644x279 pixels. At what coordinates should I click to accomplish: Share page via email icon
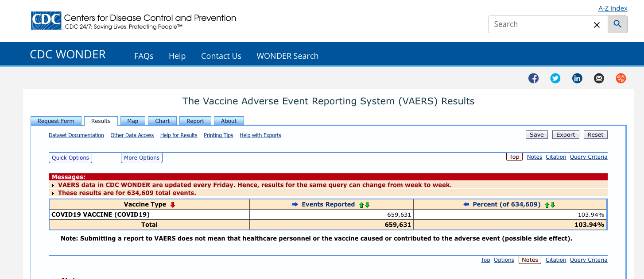click(599, 78)
